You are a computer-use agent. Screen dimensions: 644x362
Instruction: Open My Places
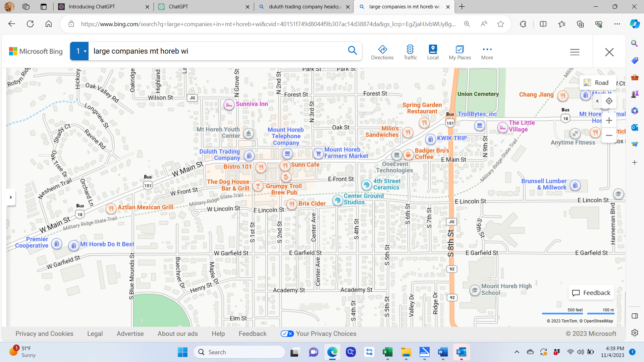click(460, 52)
